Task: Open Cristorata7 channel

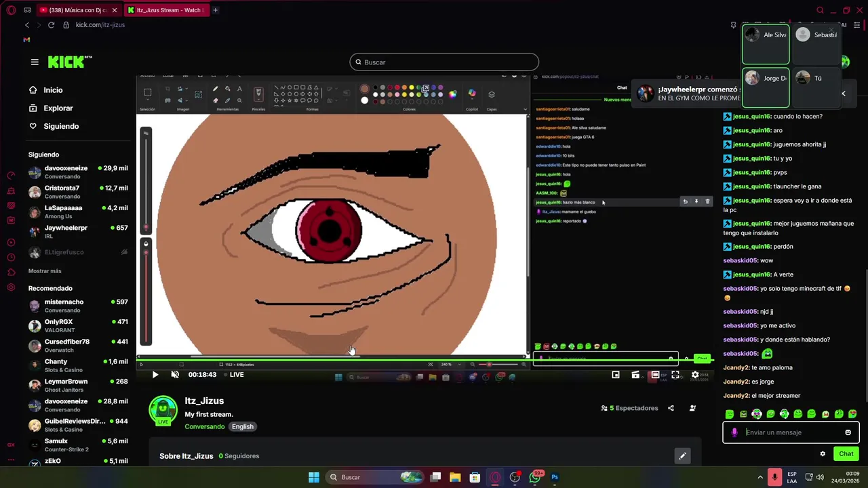Action: [78, 192]
